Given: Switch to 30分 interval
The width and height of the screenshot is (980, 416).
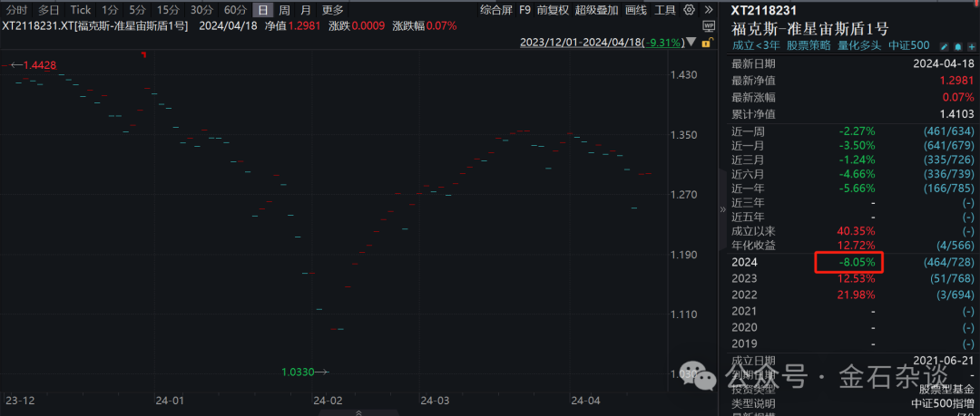Looking at the screenshot, I should point(201,10).
